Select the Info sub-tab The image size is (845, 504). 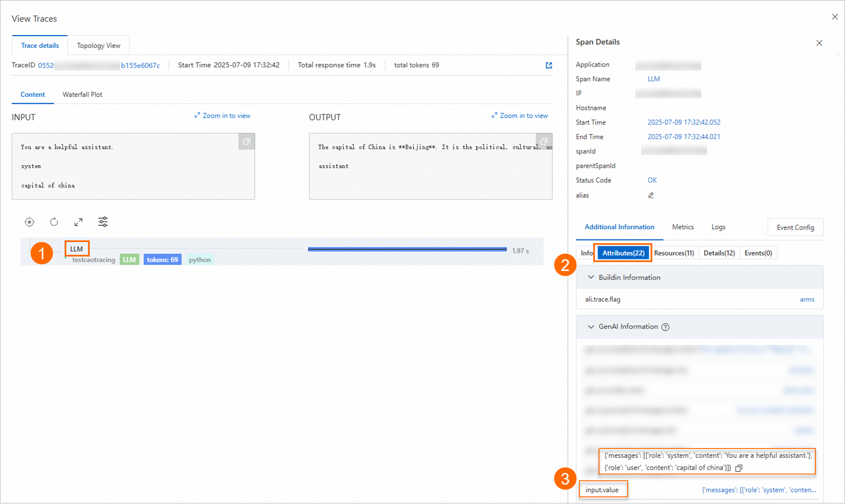point(586,253)
